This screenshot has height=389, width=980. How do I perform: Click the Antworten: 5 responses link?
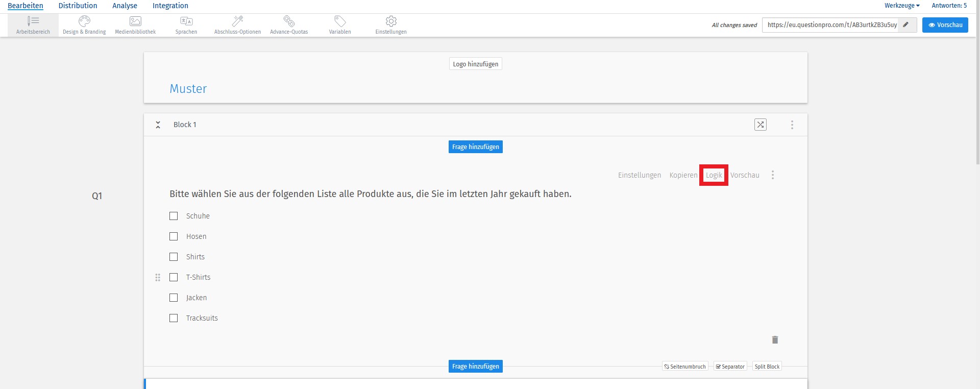949,6
